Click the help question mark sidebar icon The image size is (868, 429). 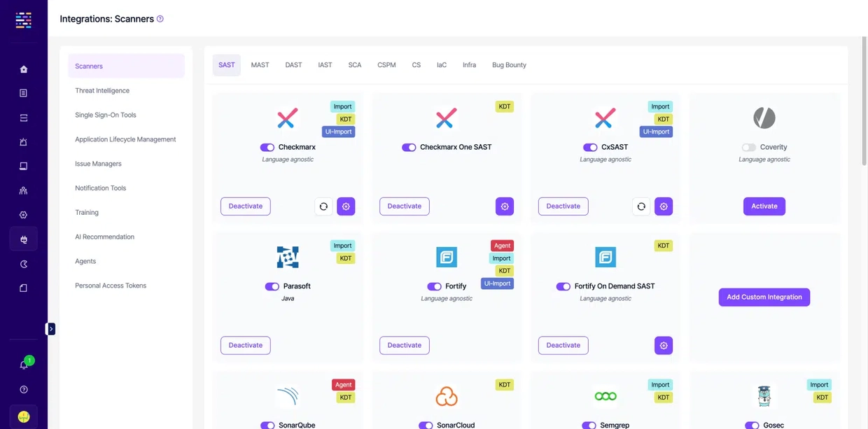[x=24, y=390]
